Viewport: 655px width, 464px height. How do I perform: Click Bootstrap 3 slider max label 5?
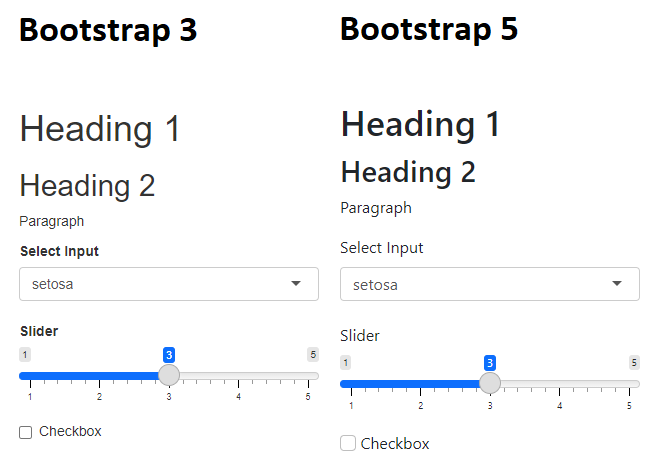(x=313, y=355)
